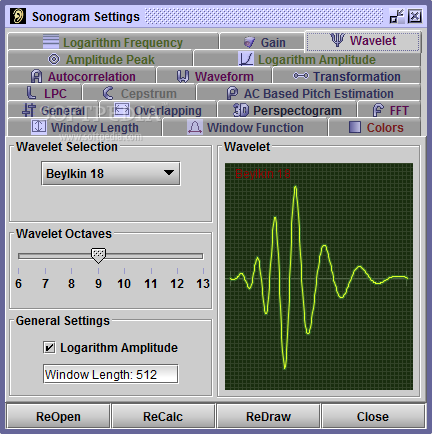Switch to the Window Function tab
Viewport: 432px width, 434px height.
(245, 127)
